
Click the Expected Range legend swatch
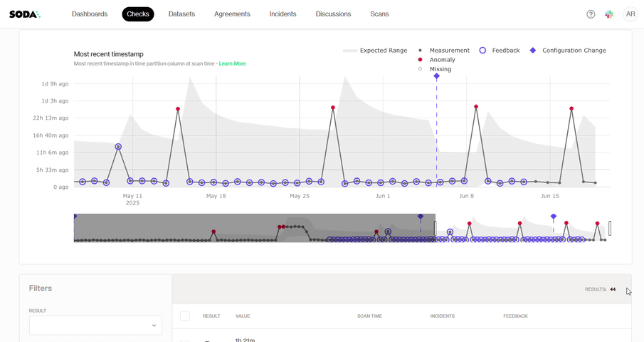(349, 51)
